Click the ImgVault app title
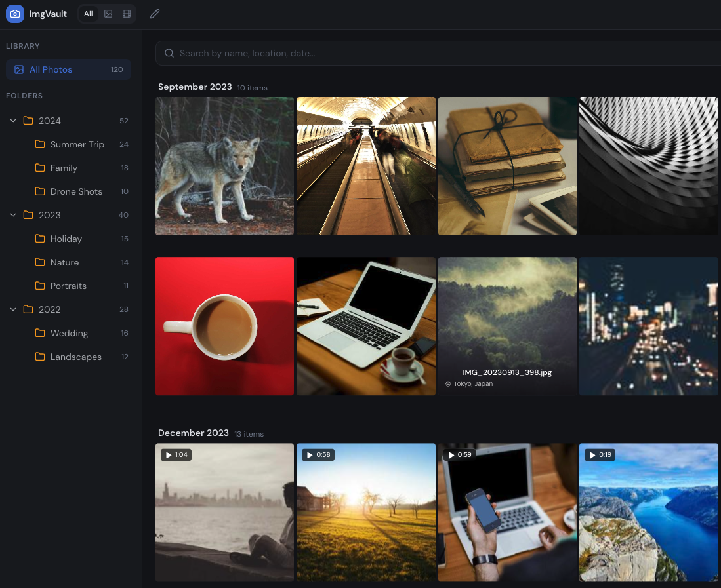The image size is (721, 588). pos(49,14)
